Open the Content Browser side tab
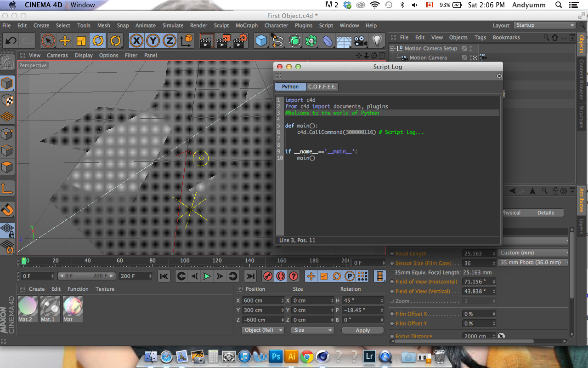 coord(582,79)
